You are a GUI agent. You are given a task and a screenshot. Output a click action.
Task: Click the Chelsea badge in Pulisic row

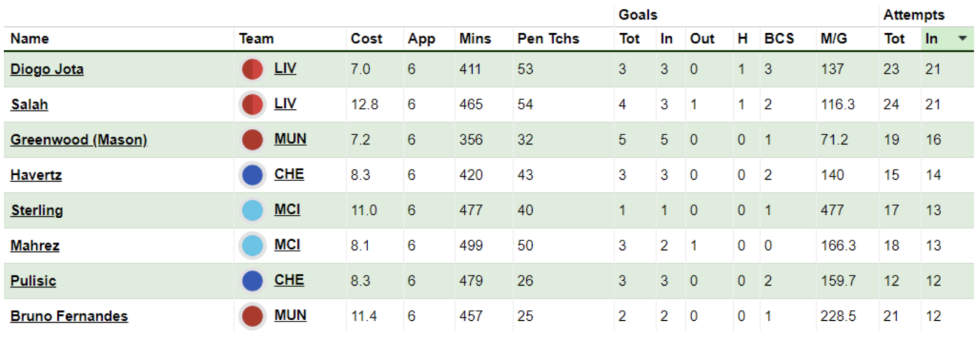click(x=253, y=281)
